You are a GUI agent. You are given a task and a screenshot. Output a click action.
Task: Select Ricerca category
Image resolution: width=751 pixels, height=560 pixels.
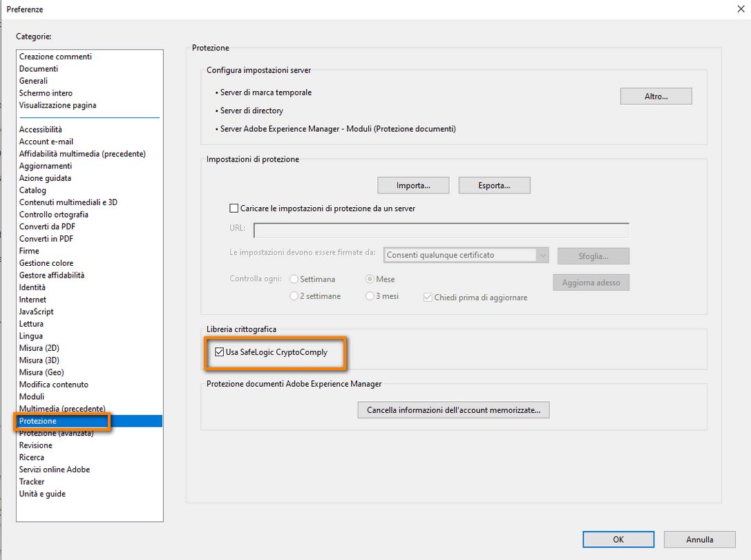pos(31,458)
